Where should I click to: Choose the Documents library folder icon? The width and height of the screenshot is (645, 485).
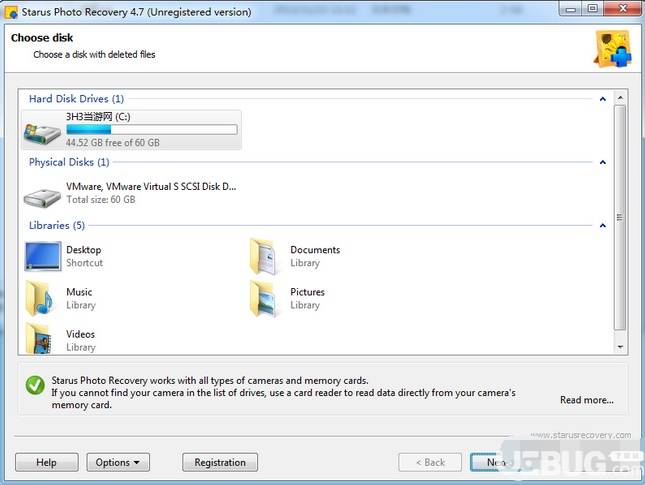tap(263, 256)
